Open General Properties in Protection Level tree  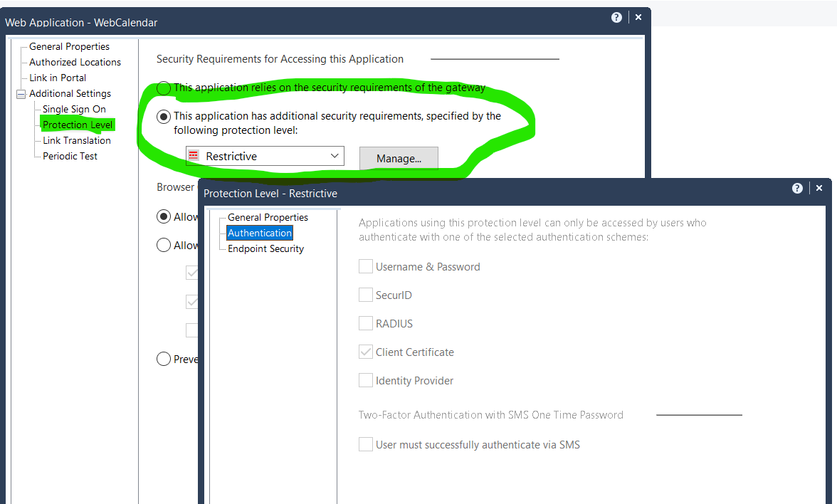(x=268, y=217)
